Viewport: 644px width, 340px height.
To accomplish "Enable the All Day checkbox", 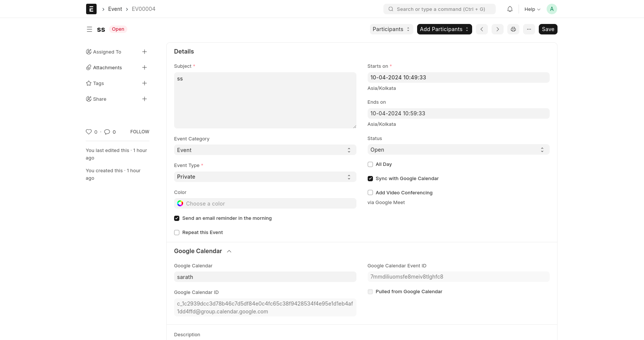I will 370,164.
